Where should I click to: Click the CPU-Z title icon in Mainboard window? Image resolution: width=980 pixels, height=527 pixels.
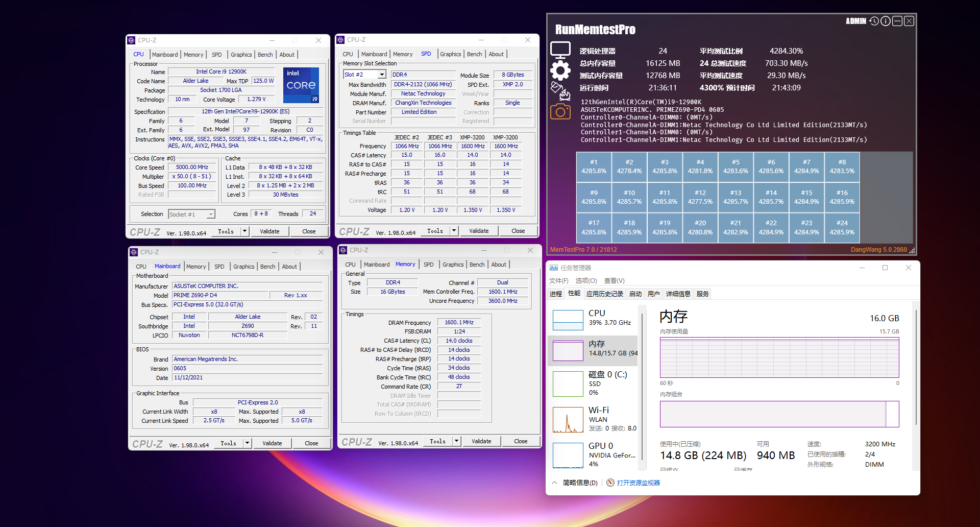pyautogui.click(x=134, y=252)
